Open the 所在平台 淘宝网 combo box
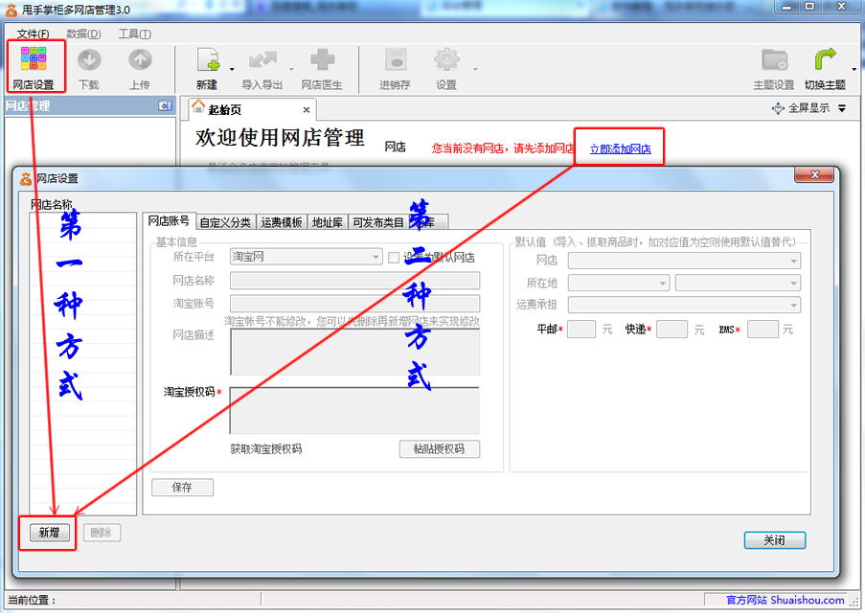The image size is (865, 616). pyautogui.click(x=306, y=257)
